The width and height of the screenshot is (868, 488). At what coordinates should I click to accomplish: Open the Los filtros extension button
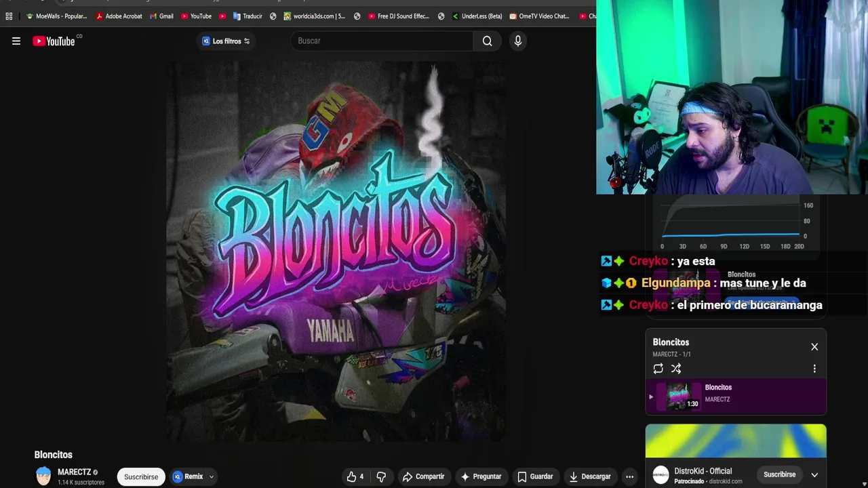(226, 41)
